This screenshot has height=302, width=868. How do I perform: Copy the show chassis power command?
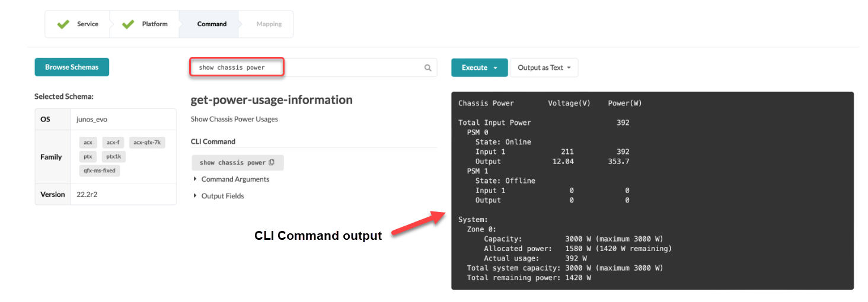coord(272,163)
